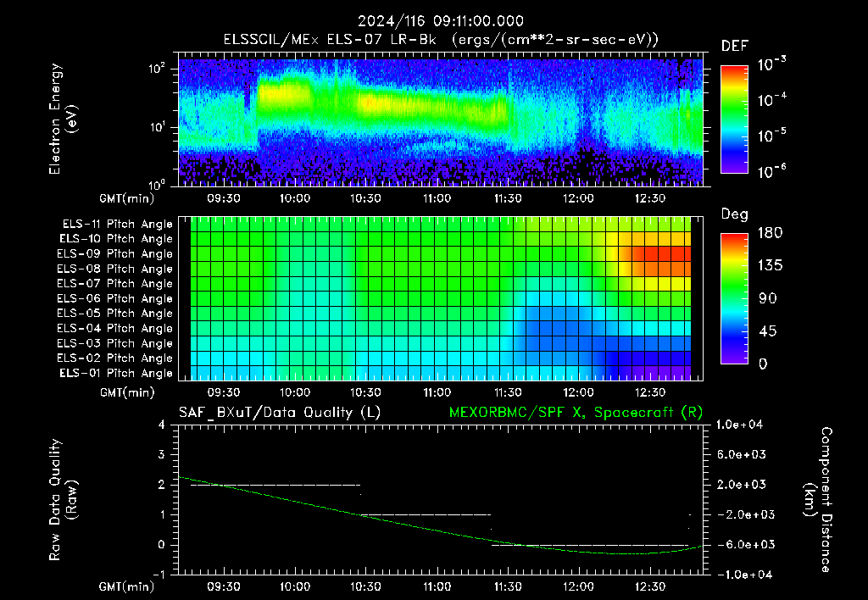Image resolution: width=868 pixels, height=600 pixels.
Task: Click the white data quality line at level 2
Action: pos(275,485)
